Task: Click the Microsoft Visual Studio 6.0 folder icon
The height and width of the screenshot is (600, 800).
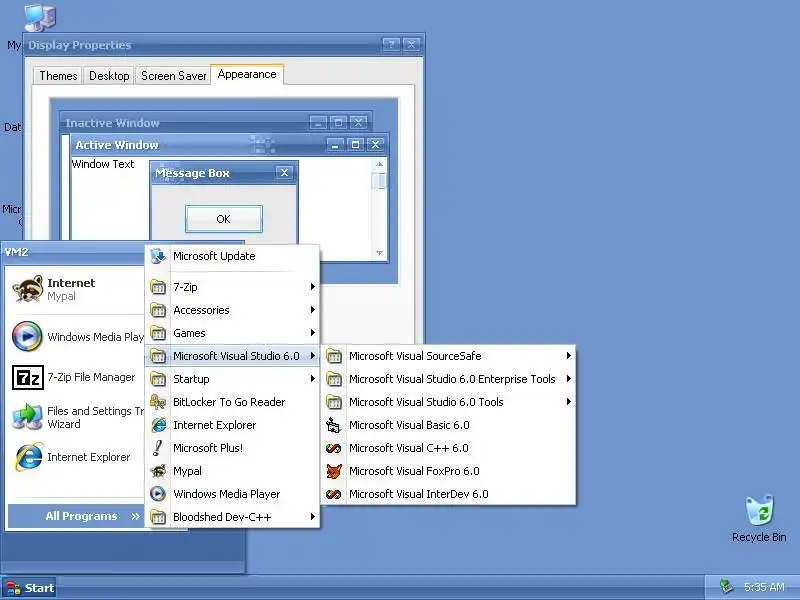Action: pyautogui.click(x=158, y=356)
